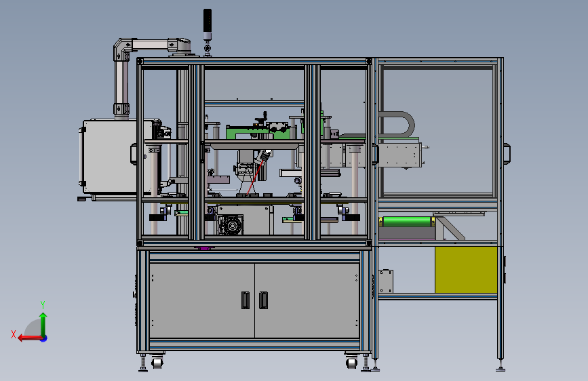
Task: Select the right cabinet door handle
Action: pyautogui.click(x=264, y=300)
